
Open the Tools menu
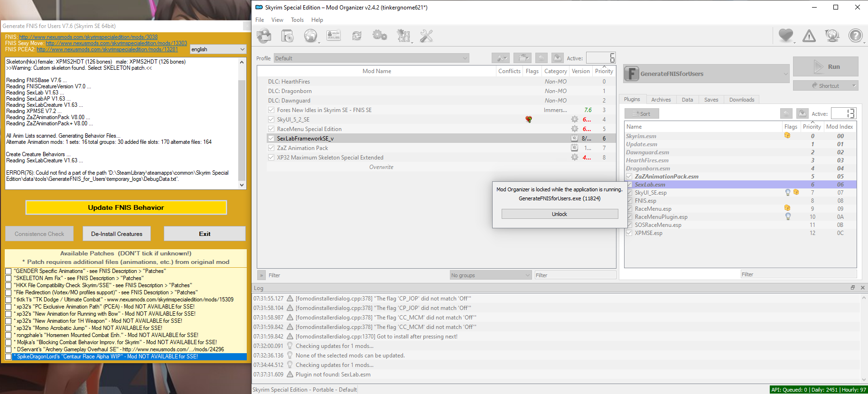pos(297,20)
